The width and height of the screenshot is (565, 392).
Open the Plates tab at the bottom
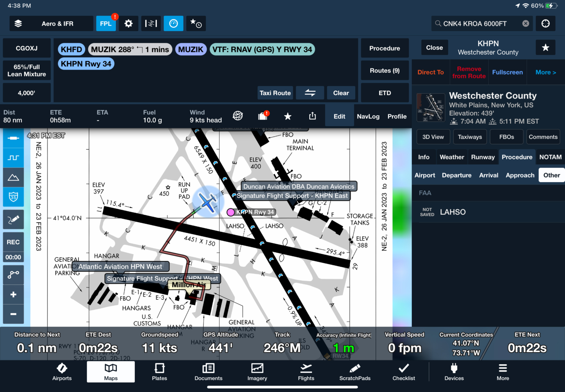pyautogui.click(x=159, y=372)
